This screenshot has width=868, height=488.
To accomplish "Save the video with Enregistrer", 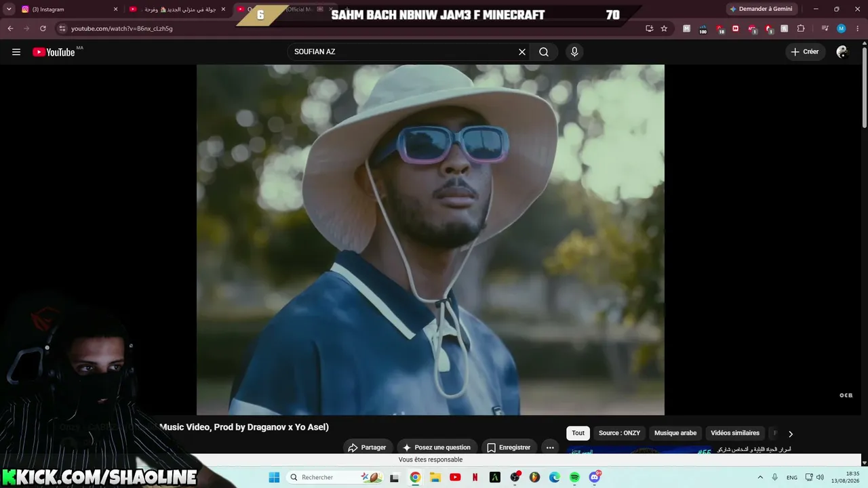I will click(x=509, y=447).
